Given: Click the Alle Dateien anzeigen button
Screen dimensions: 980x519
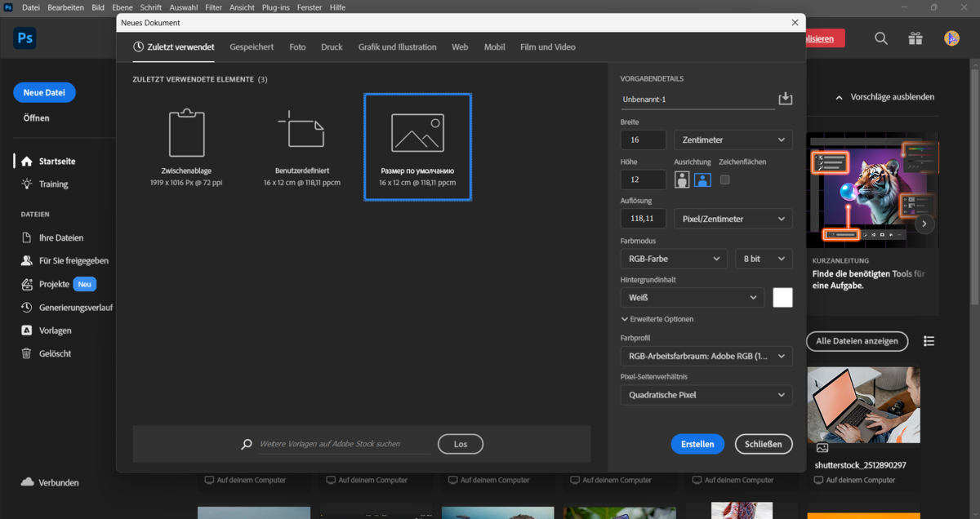Looking at the screenshot, I should 857,341.
